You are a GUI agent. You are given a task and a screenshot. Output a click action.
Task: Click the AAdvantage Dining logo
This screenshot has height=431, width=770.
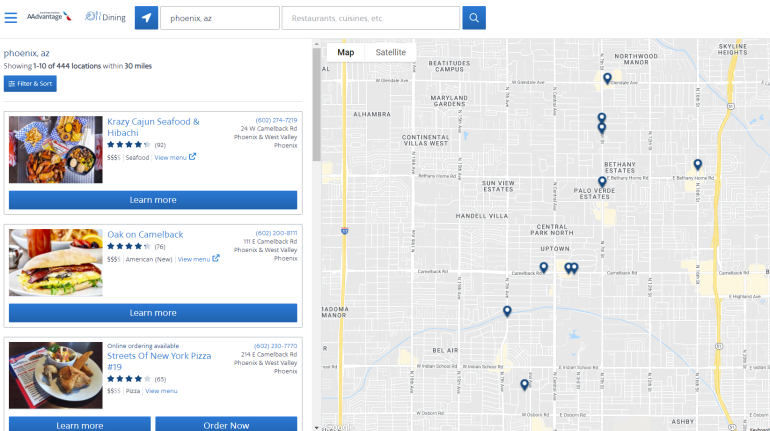76,17
